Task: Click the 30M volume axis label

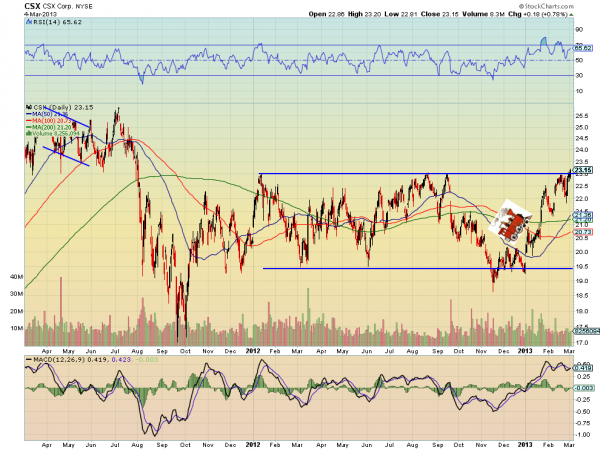Action: coord(16,294)
